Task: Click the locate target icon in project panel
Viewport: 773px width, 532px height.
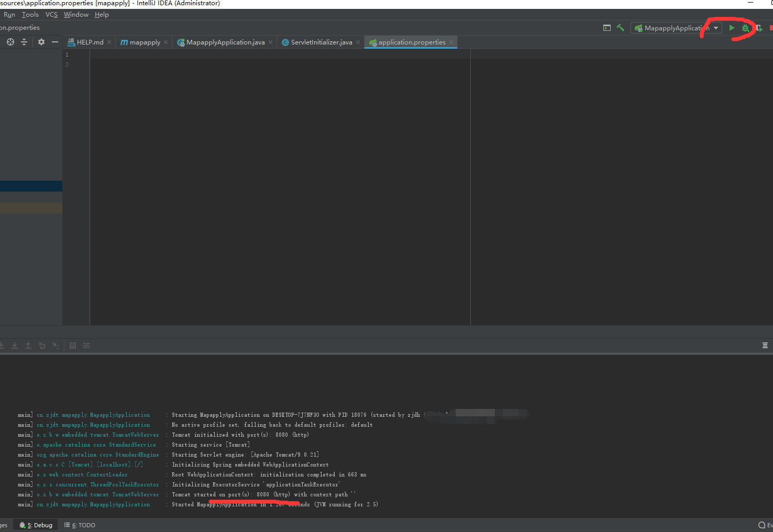Action: click(10, 42)
